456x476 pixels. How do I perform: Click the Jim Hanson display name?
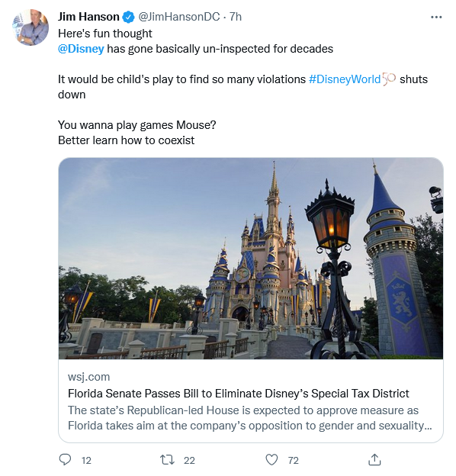coord(88,17)
